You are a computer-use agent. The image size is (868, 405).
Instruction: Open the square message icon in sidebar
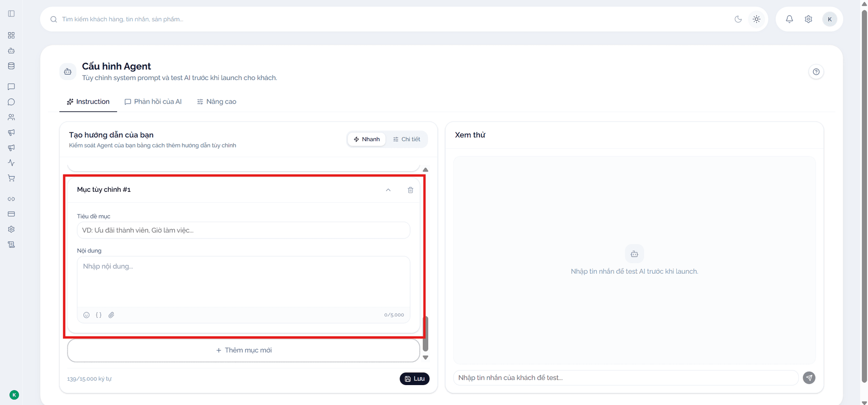[x=11, y=87]
